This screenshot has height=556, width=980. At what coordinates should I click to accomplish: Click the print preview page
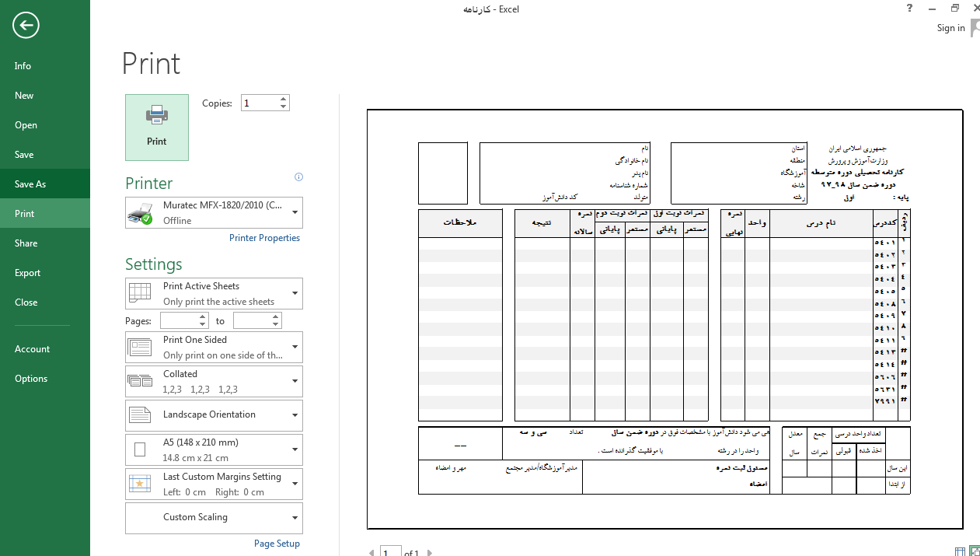[665, 320]
